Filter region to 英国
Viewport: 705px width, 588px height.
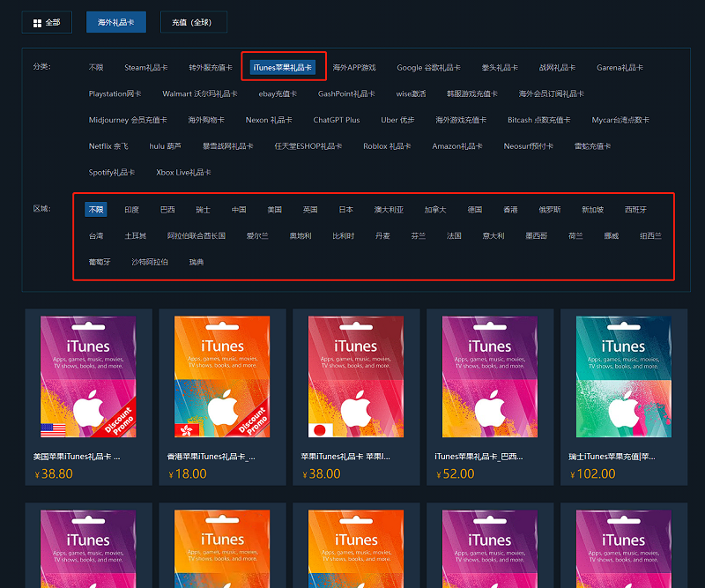click(x=310, y=210)
